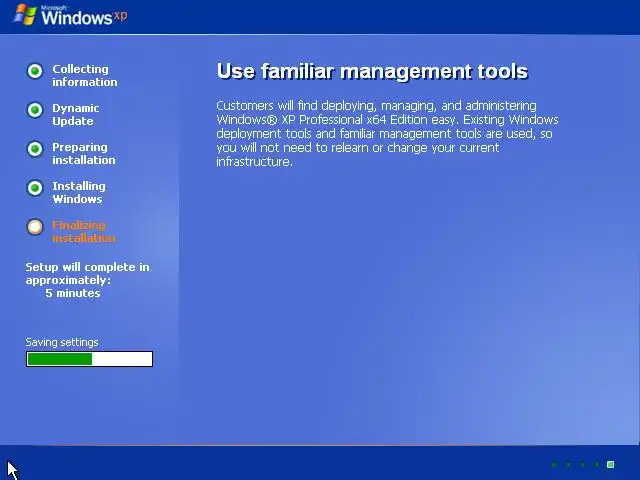Click the orange indicator beside Finalizing installation
The image size is (640, 480).
35,227
